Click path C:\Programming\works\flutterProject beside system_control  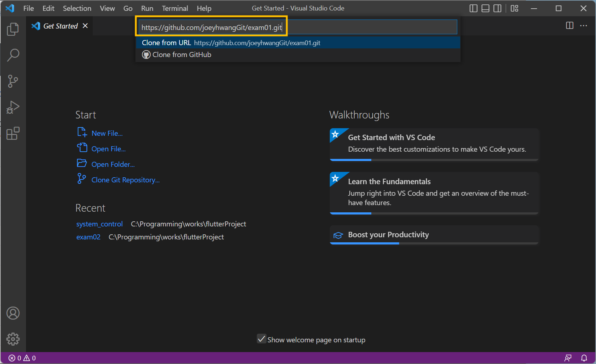(188, 224)
